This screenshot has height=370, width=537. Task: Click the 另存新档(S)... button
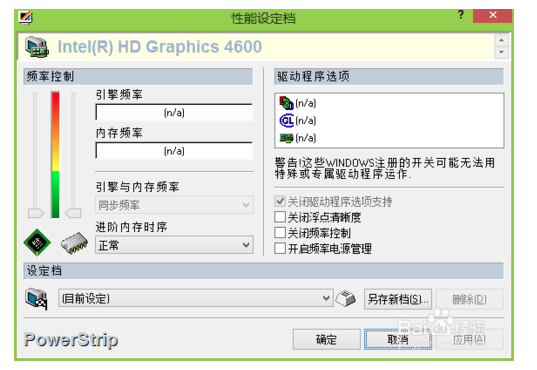398,299
